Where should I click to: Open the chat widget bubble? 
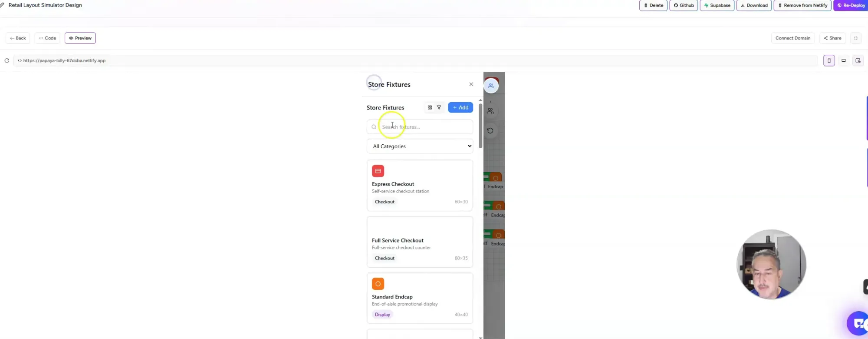(x=858, y=323)
